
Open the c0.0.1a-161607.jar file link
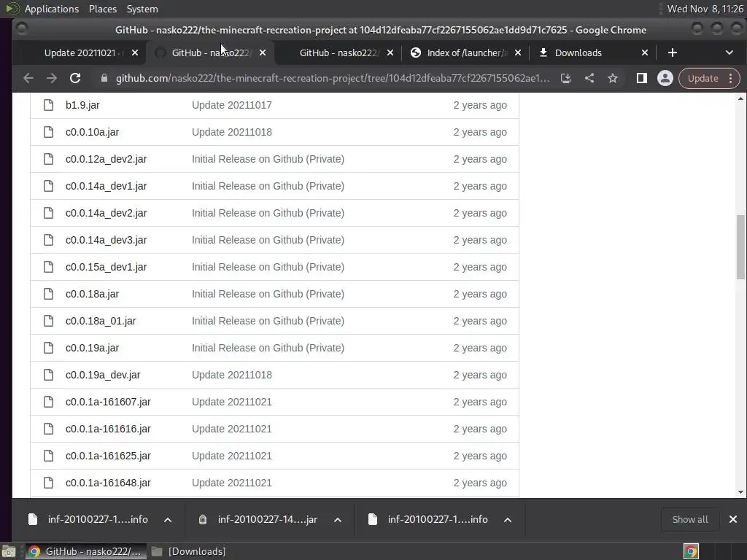tap(108, 402)
